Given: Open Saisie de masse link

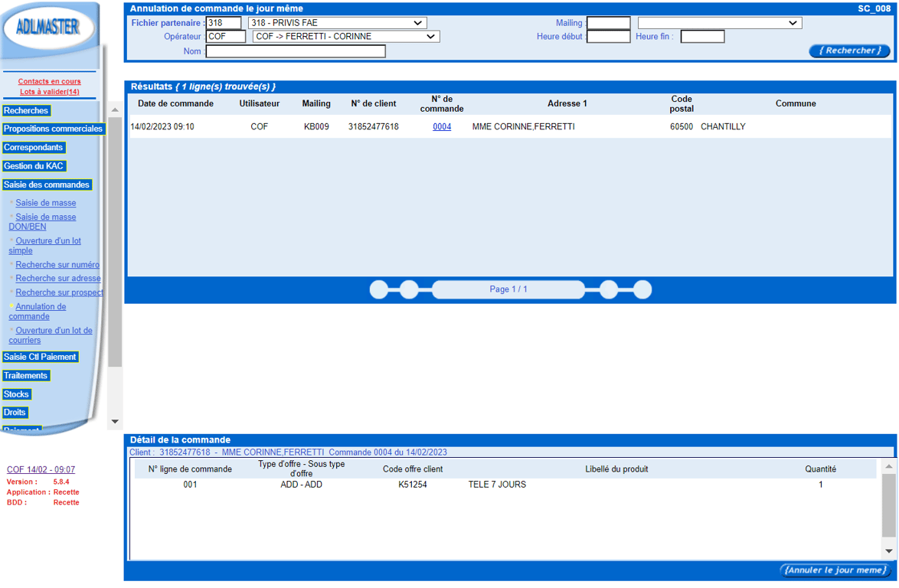Looking at the screenshot, I should pos(46,203).
